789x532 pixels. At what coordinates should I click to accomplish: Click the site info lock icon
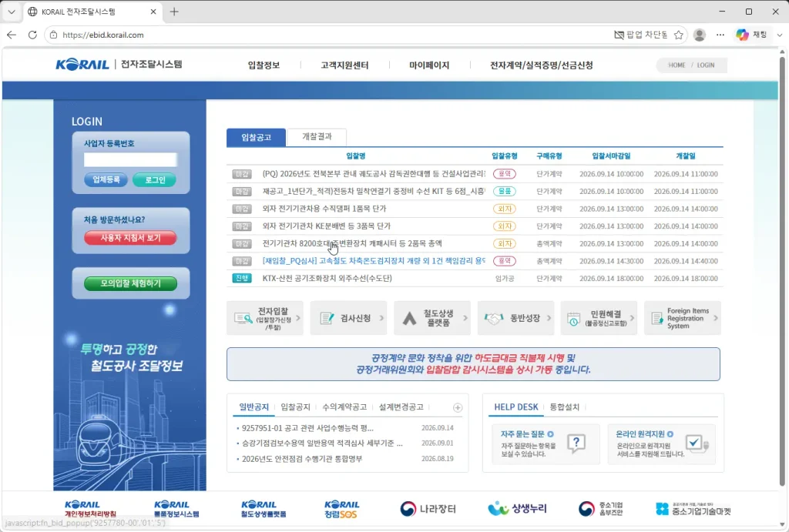[53, 35]
